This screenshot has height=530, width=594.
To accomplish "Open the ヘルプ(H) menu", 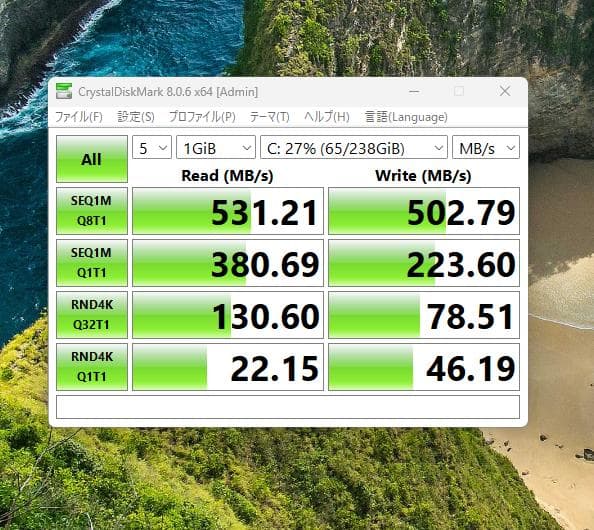I will tap(327, 117).
